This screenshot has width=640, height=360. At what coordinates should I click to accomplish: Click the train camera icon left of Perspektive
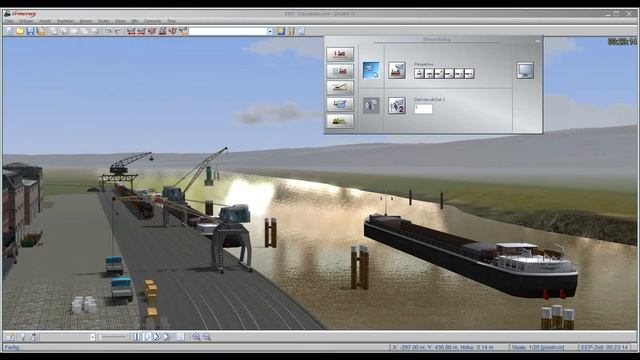(x=397, y=70)
